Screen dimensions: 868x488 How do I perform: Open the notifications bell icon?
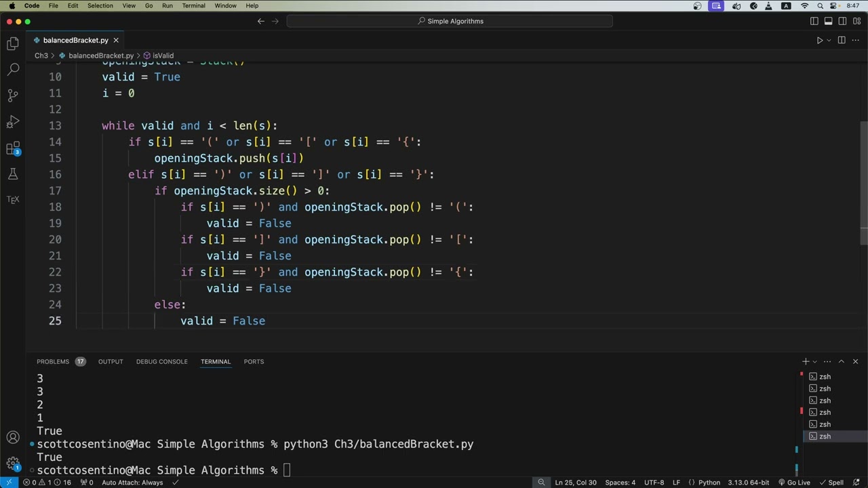tap(856, 483)
